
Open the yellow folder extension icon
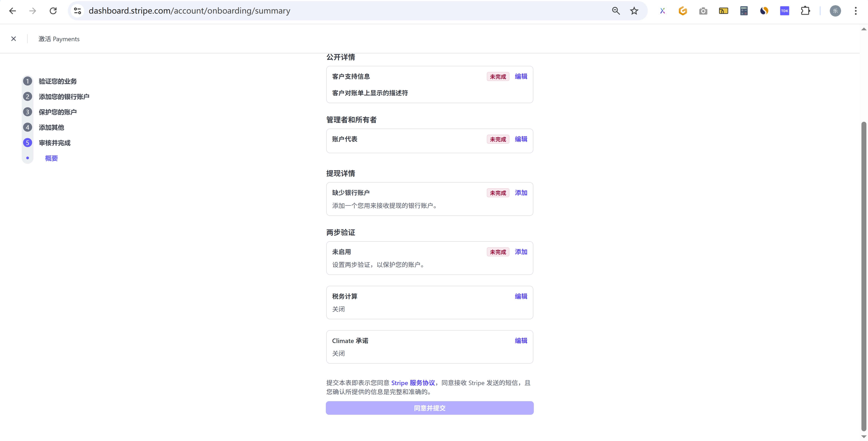coord(724,11)
